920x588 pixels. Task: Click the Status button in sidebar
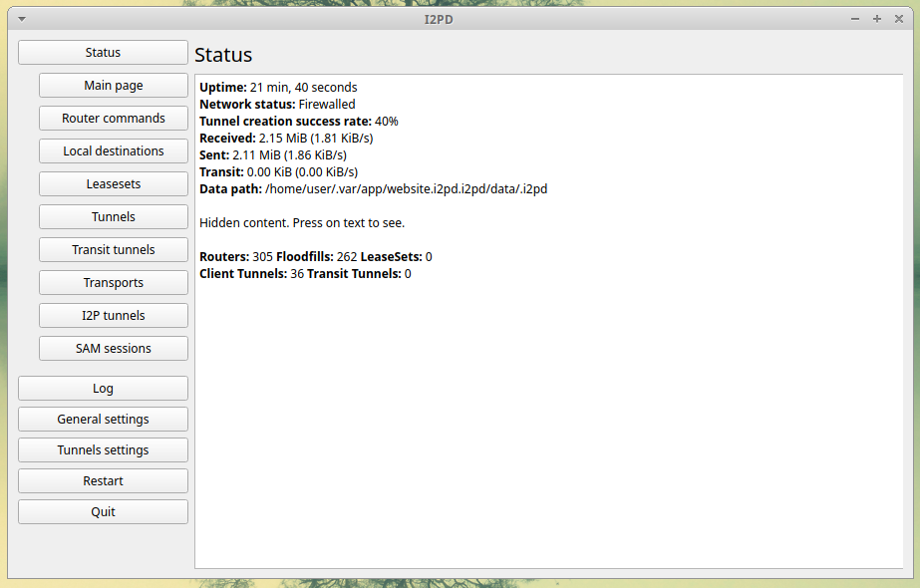pyautogui.click(x=103, y=53)
